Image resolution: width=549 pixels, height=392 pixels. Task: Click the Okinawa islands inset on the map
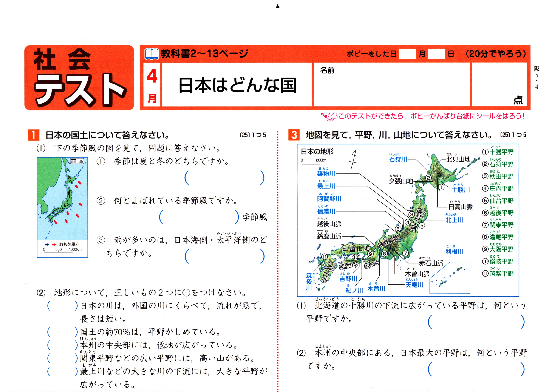(x=450, y=278)
